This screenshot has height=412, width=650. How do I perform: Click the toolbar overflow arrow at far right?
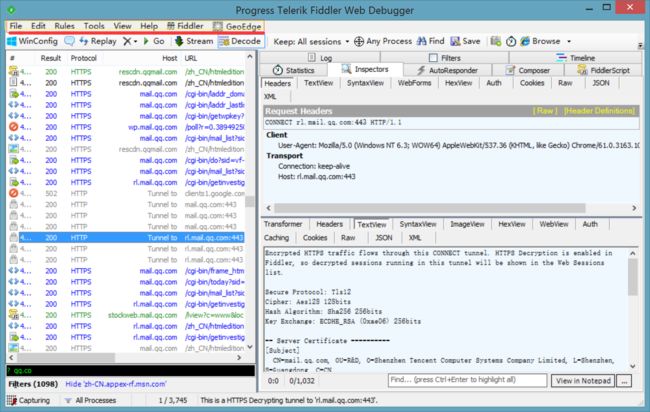coord(640,45)
